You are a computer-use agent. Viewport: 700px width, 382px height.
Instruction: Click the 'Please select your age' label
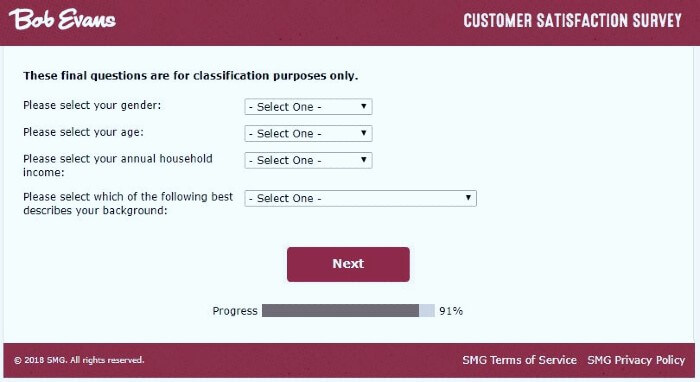click(83, 133)
